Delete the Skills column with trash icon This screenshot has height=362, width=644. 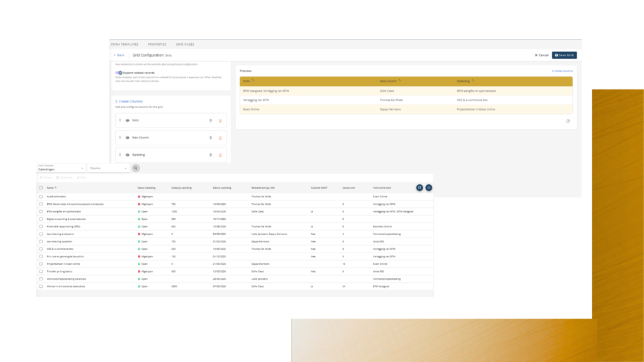[x=220, y=121]
